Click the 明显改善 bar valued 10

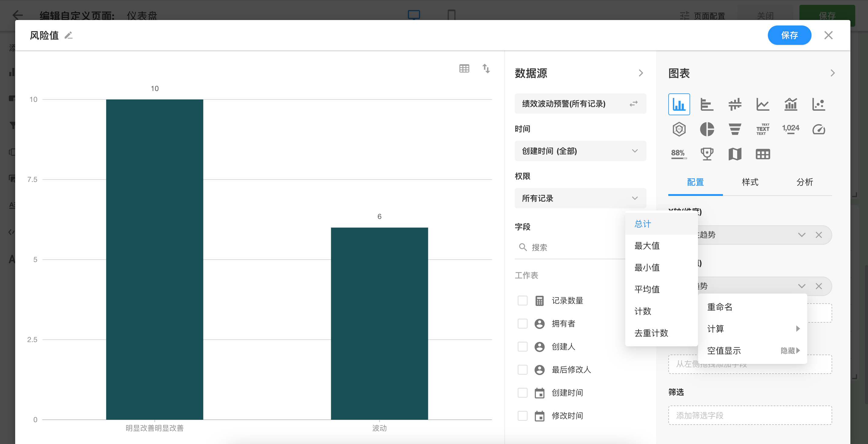[x=154, y=260]
